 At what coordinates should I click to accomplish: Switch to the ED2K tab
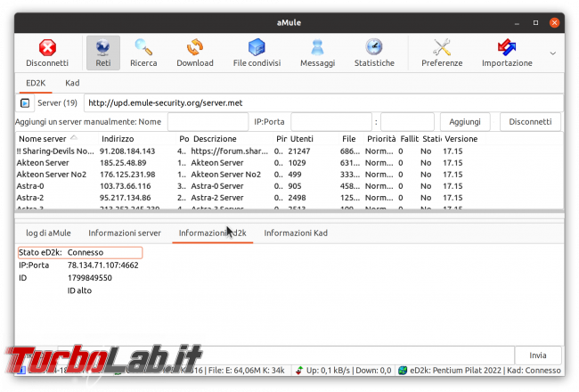click(36, 83)
